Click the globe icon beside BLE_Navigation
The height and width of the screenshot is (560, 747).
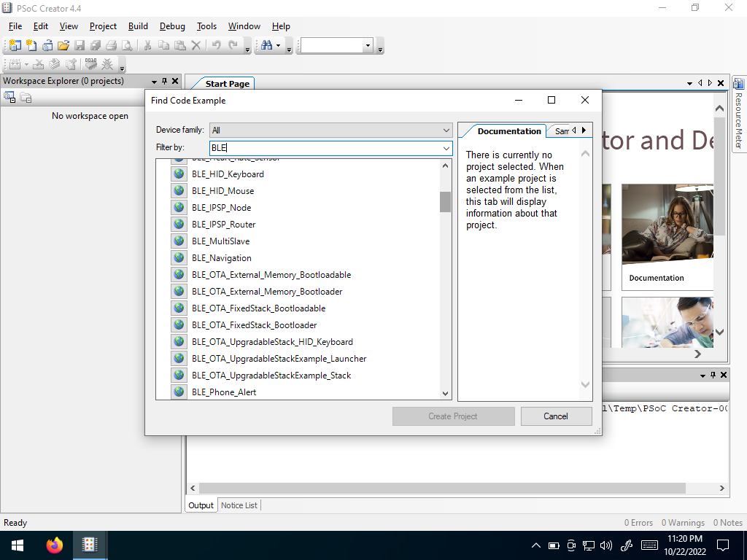pyautogui.click(x=179, y=257)
